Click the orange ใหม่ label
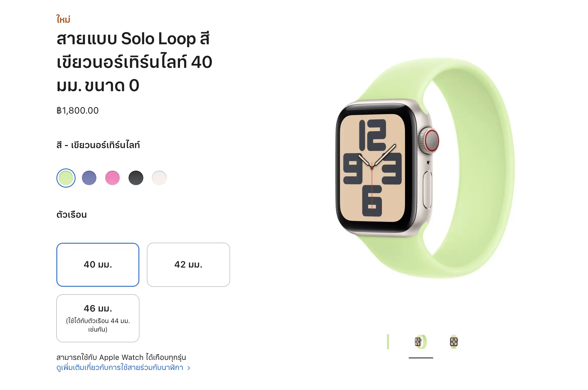Image resolution: width=588 pixels, height=390 pixels. tap(63, 19)
